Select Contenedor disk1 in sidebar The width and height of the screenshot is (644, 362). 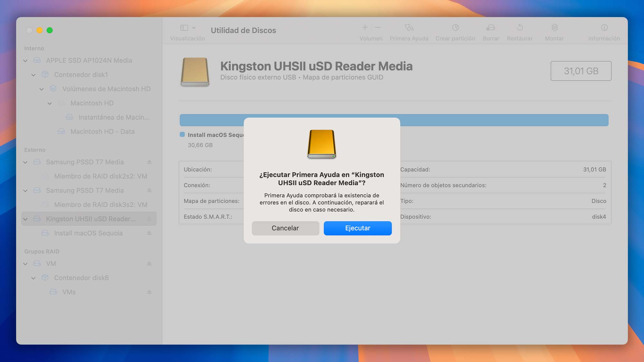pyautogui.click(x=89, y=75)
